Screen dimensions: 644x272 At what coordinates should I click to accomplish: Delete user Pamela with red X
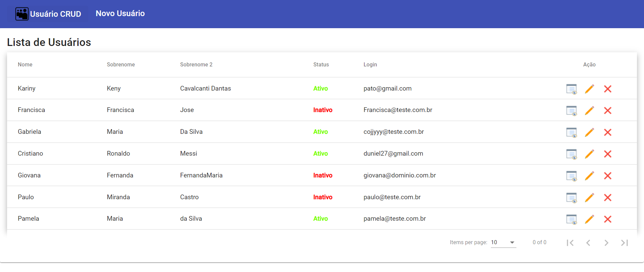(x=608, y=219)
